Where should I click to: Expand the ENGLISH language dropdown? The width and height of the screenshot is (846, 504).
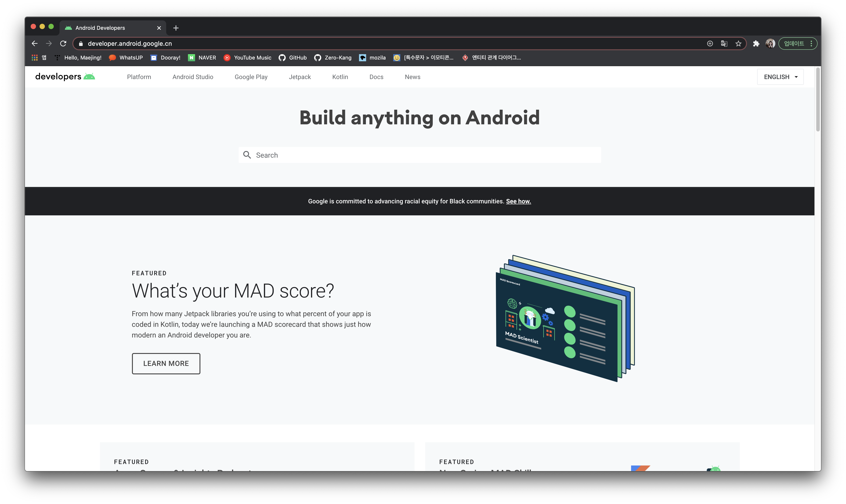[780, 77]
